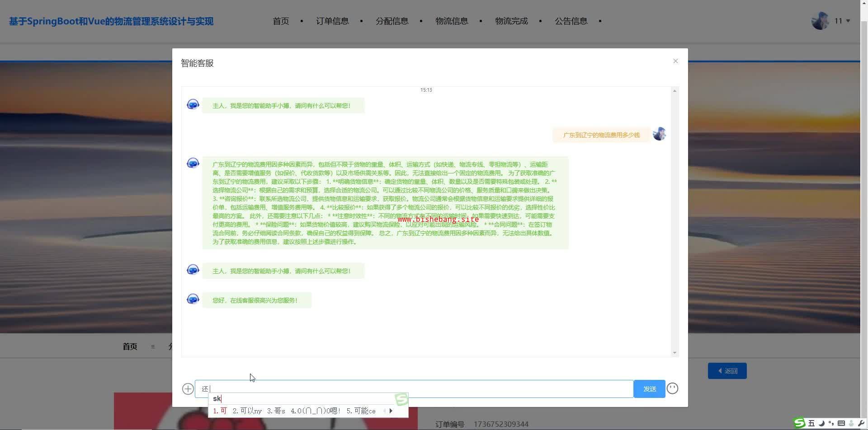868x430 pixels.
Task: Open the 分配信息 navigation item
Action: point(392,21)
